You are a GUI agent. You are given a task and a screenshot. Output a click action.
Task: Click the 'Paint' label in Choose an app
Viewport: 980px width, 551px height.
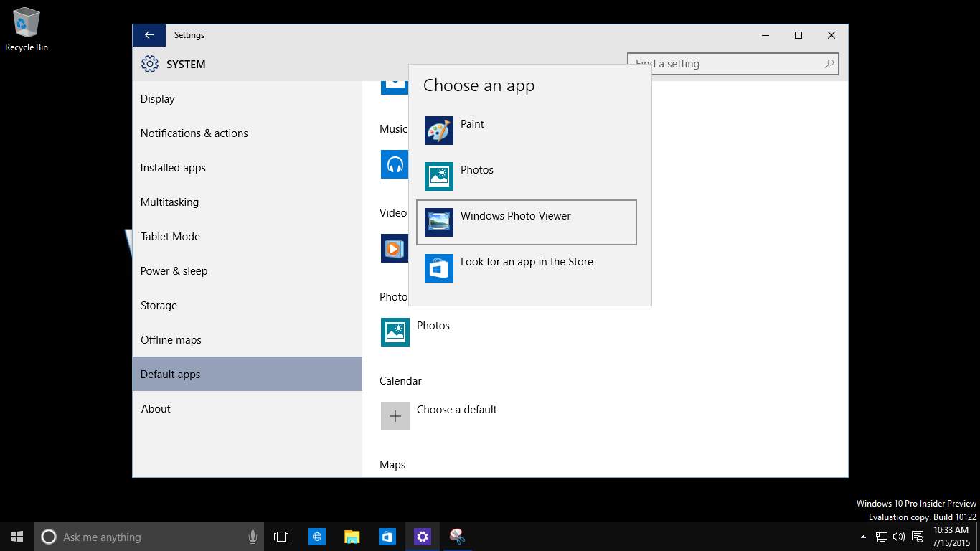tap(472, 124)
